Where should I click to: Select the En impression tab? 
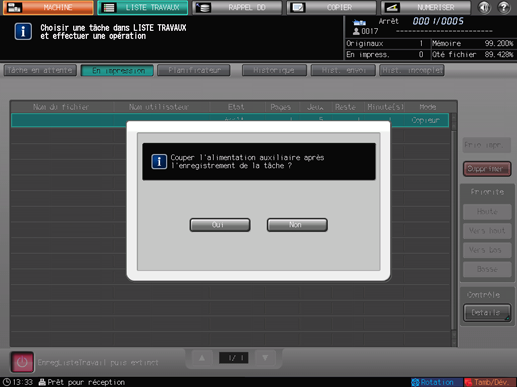(x=117, y=70)
